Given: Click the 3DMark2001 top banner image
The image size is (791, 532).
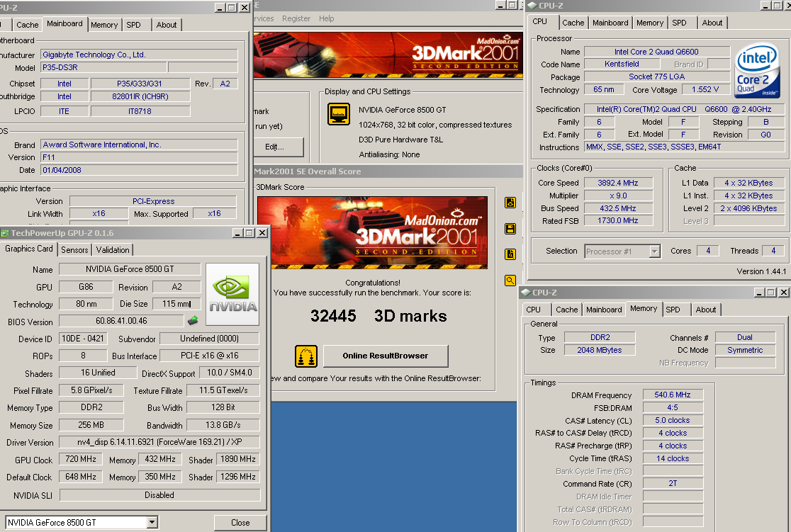Looking at the screenshot, I should pos(388,55).
